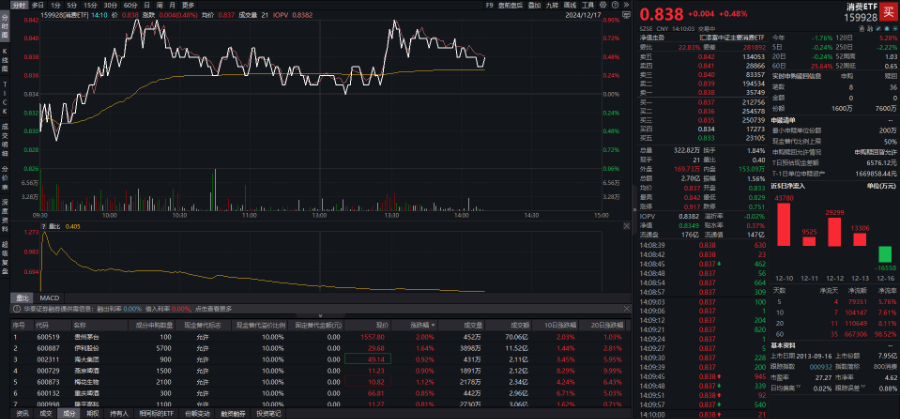The width and height of the screenshot is (900, 419).
Task: Switch to the 资讯 bottom tab
Action: click(20, 413)
